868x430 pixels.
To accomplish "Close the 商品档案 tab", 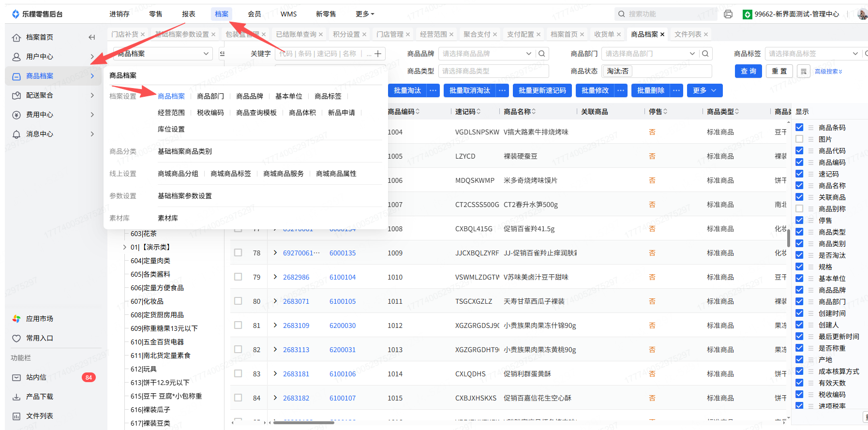I will pos(662,34).
